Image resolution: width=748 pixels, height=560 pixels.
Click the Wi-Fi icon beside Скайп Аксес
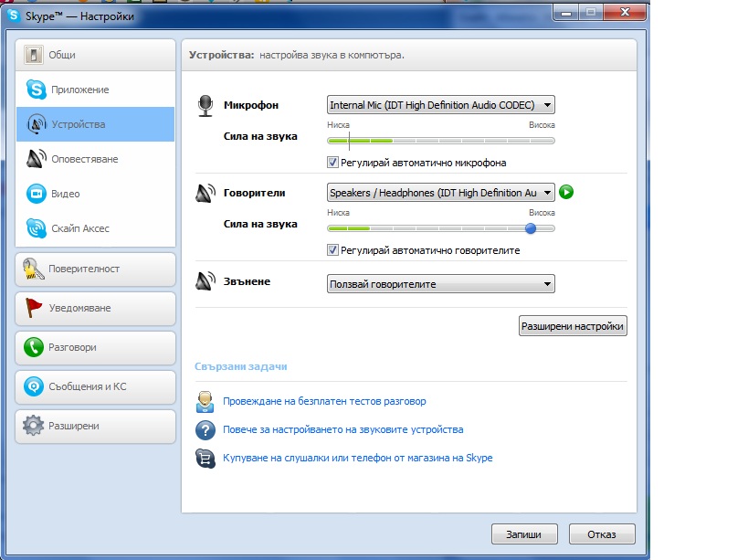point(37,228)
